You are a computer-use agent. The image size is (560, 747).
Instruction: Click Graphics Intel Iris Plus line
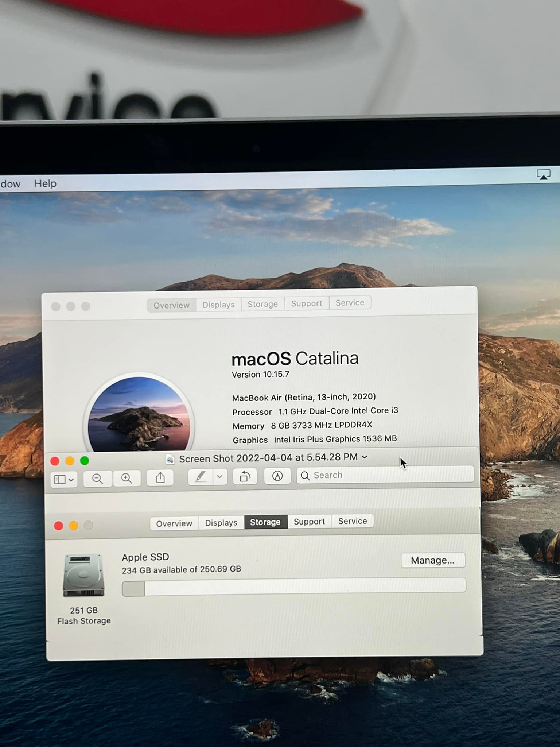(x=315, y=439)
